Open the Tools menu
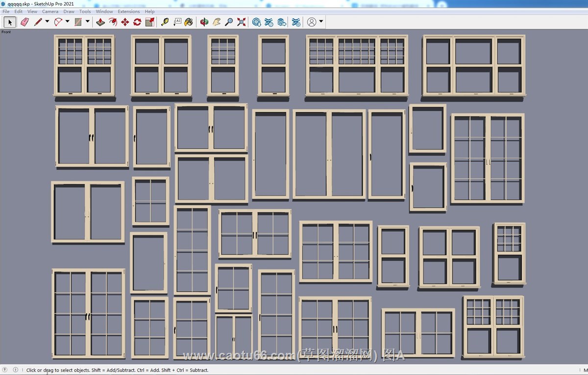Image resolution: width=588 pixels, height=375 pixels. (x=85, y=11)
